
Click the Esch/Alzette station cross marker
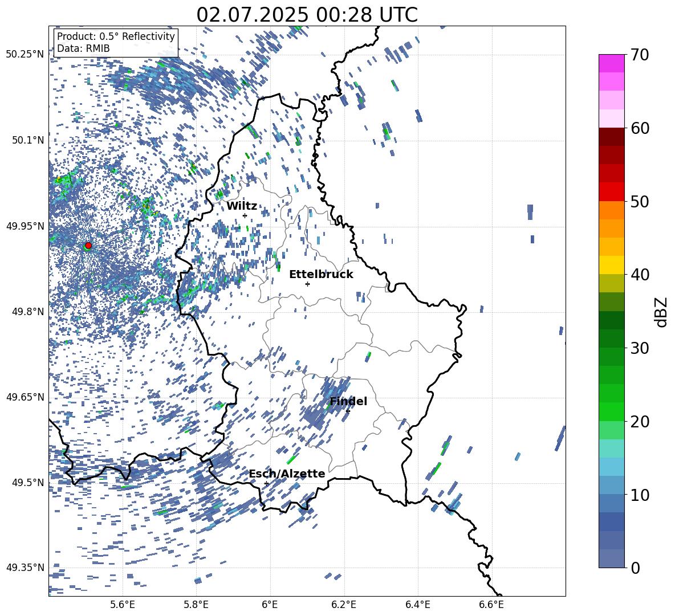[266, 483]
